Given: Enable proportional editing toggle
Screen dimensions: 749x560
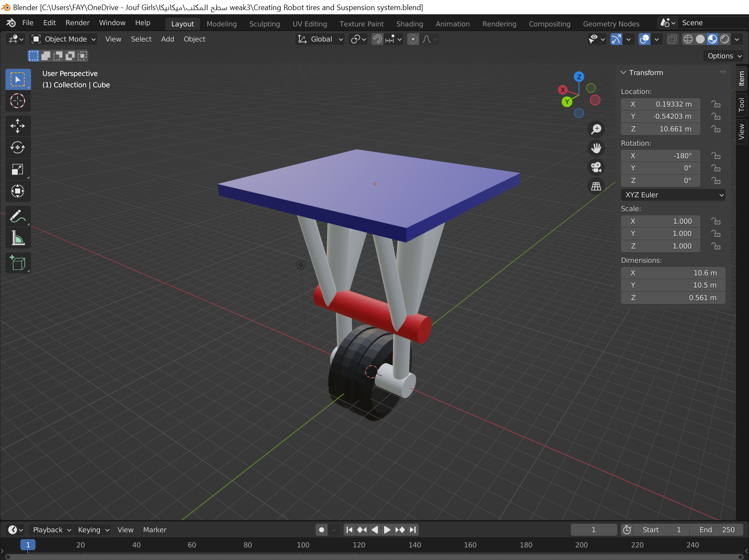Looking at the screenshot, I should tap(413, 39).
